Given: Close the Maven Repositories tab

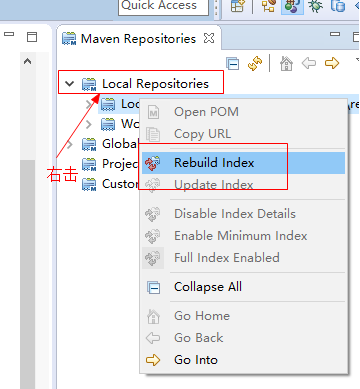Looking at the screenshot, I should tap(209, 38).
